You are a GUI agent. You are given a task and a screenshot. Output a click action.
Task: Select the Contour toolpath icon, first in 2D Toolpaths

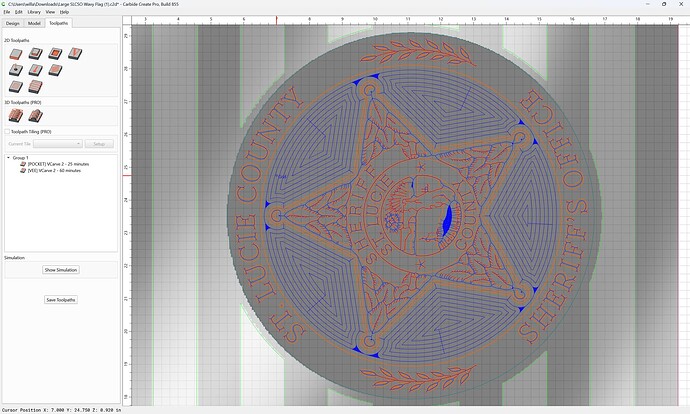tap(16, 54)
